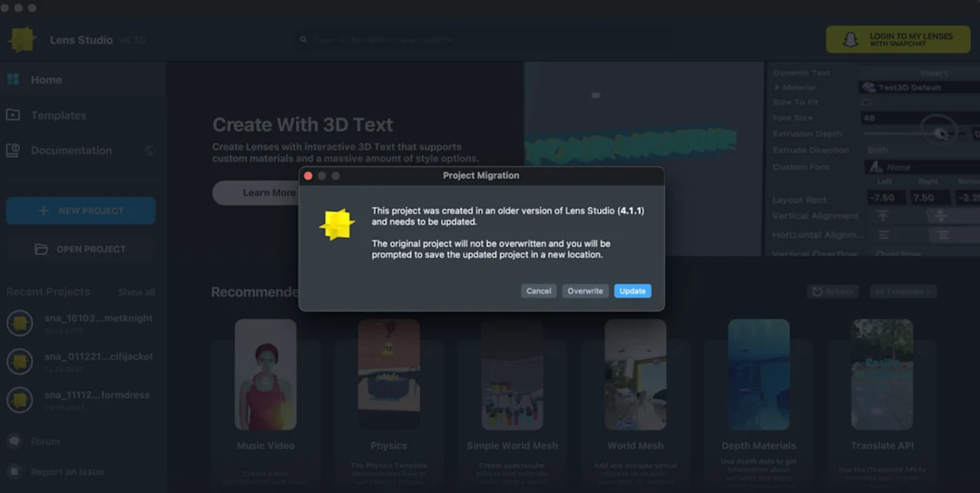Click the New Project button

point(81,211)
